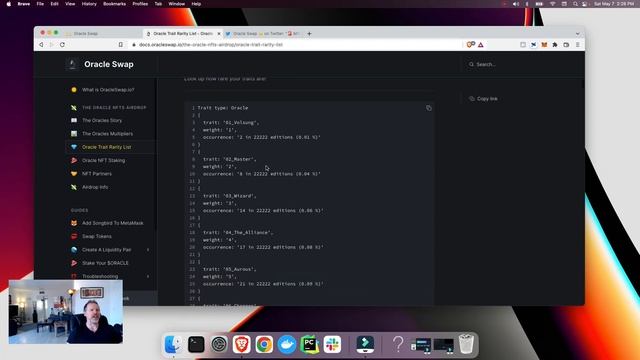The width and height of the screenshot is (640, 360).
Task: Click the handshake icon beside NFT Partners
Action: tap(74, 174)
